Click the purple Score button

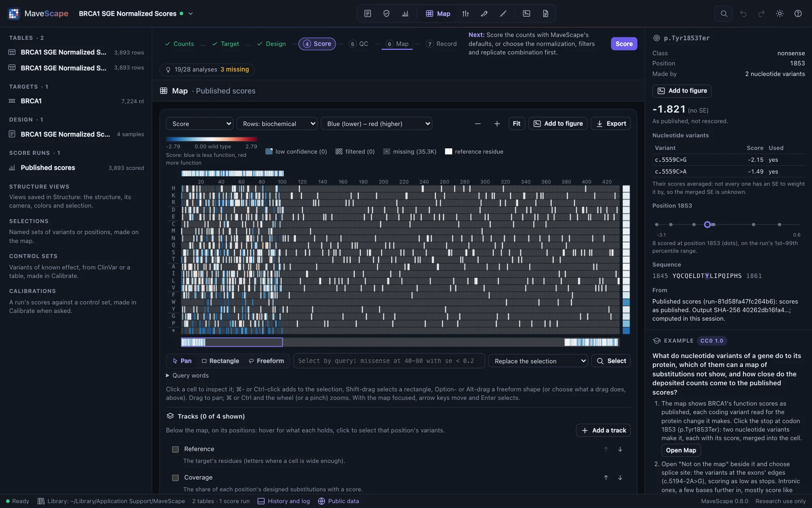click(x=624, y=43)
